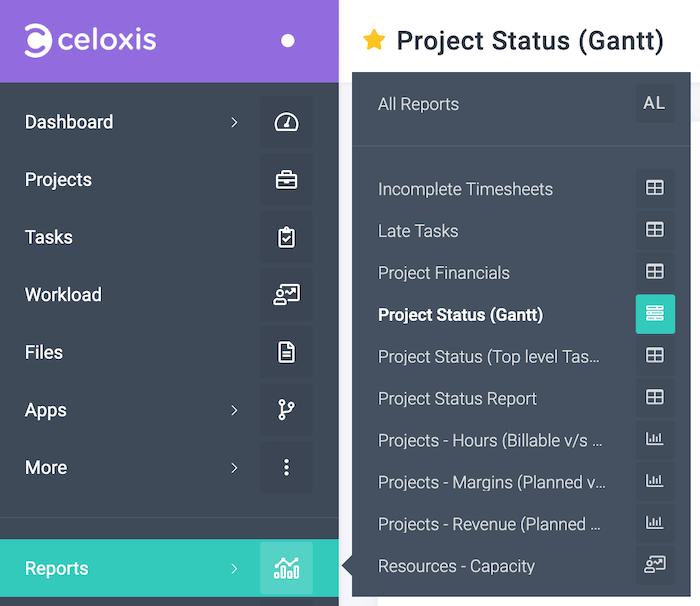Expand the Dashboard submenu chevron
This screenshot has height=606, width=700.
coord(234,122)
